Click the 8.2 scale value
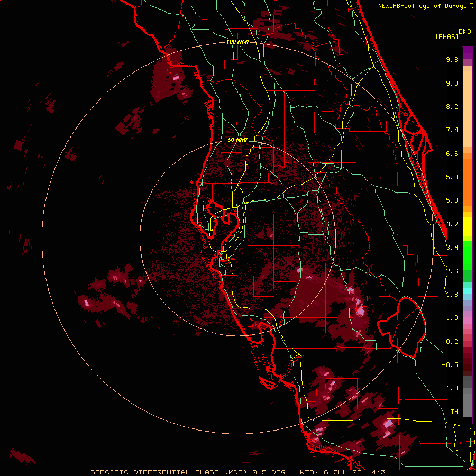The image size is (476, 476). (452, 106)
